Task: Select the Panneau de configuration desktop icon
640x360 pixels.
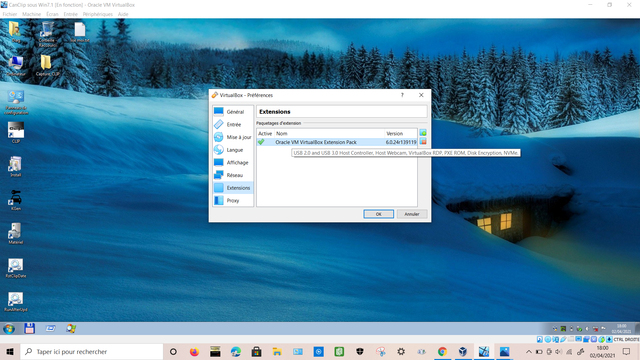Action: (x=16, y=102)
